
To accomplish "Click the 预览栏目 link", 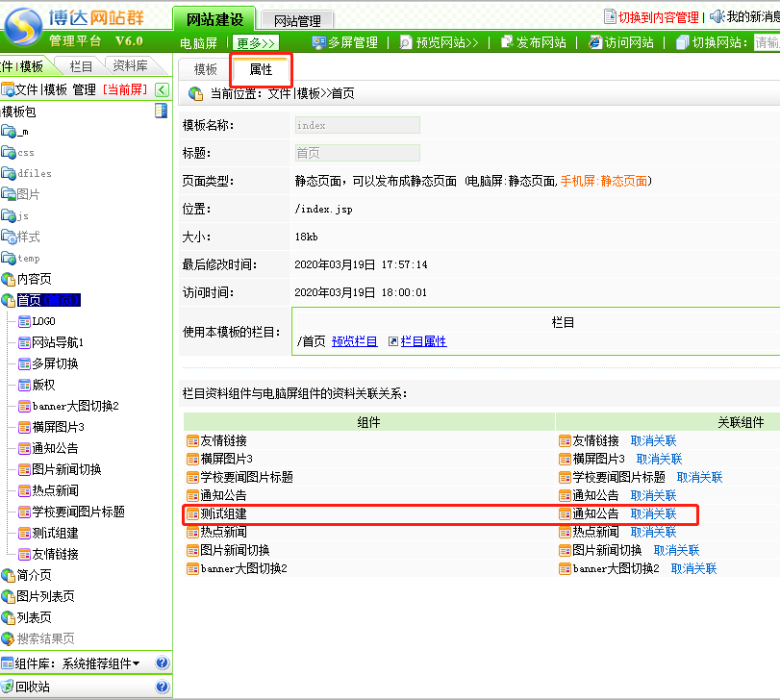I will click(354, 341).
